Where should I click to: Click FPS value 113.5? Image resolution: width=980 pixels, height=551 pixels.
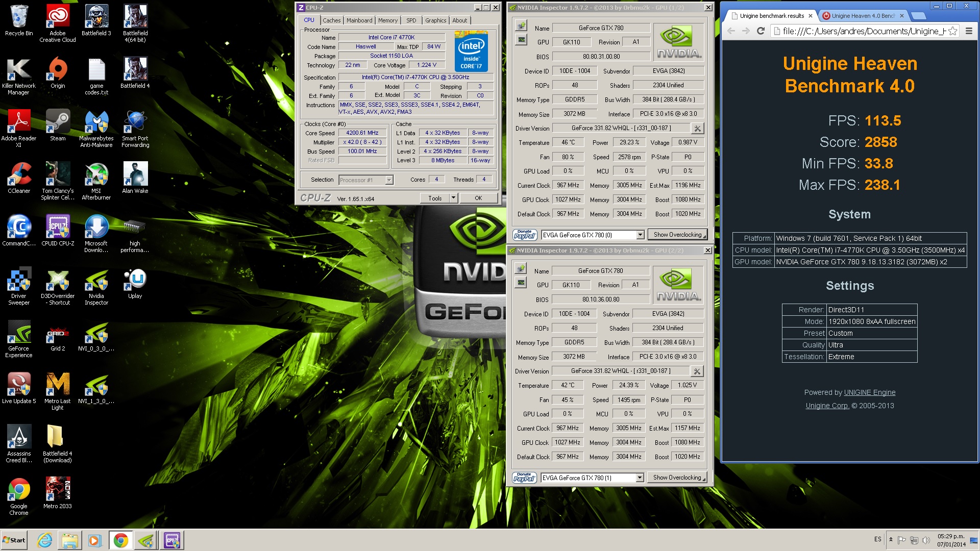[883, 120]
